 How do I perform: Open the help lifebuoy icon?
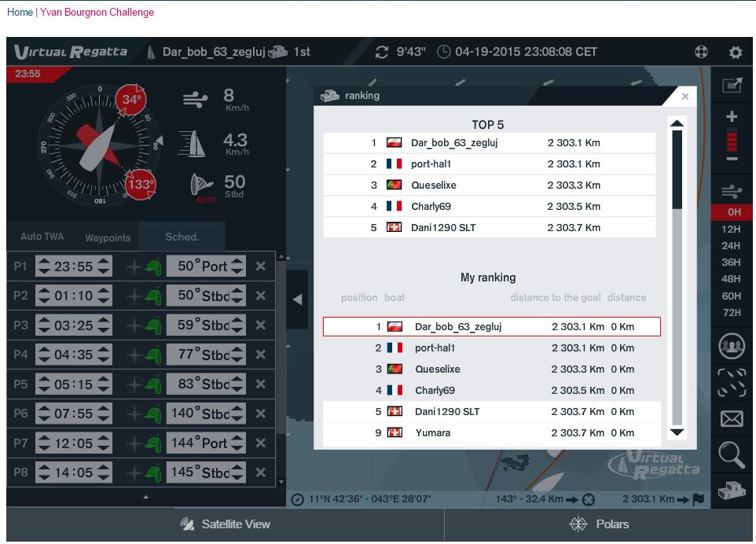[x=701, y=52]
